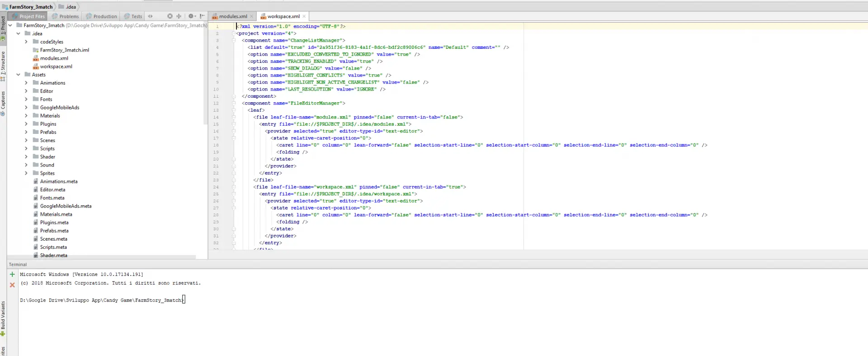
Task: Expand the Editor folder arrow
Action: pos(26,91)
